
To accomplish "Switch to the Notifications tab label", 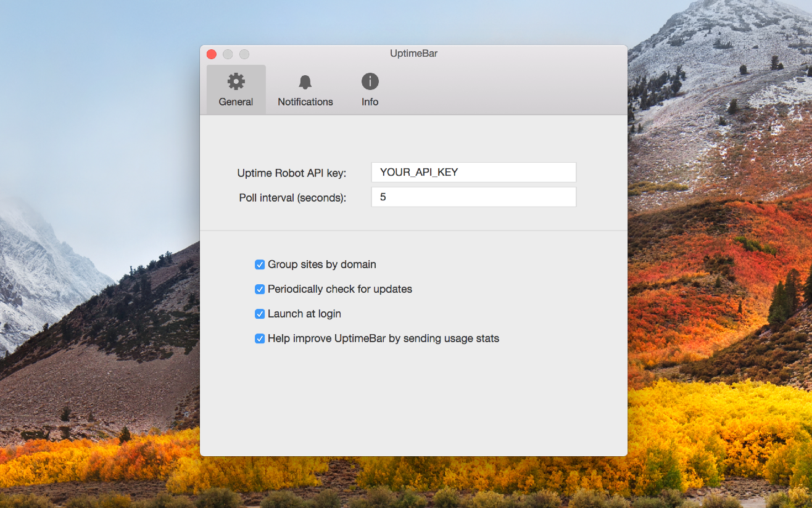I will coord(305,102).
